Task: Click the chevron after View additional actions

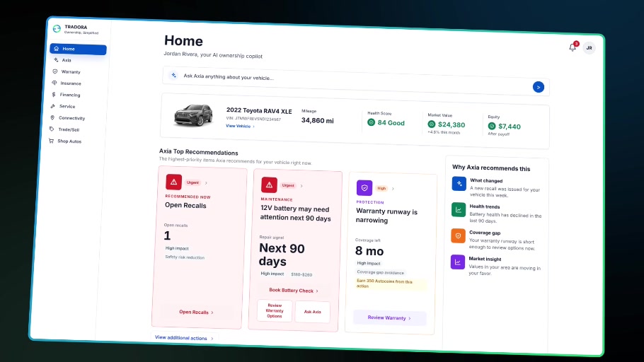Action: pyautogui.click(x=212, y=339)
